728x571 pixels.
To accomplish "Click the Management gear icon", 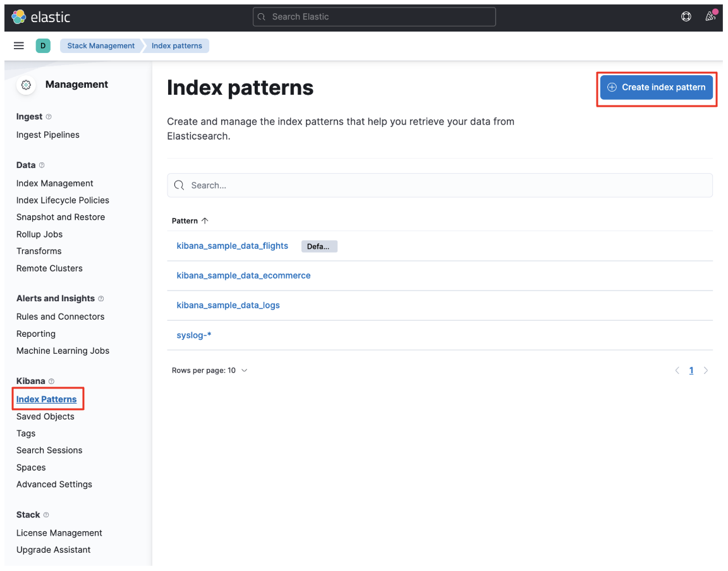I will click(25, 85).
